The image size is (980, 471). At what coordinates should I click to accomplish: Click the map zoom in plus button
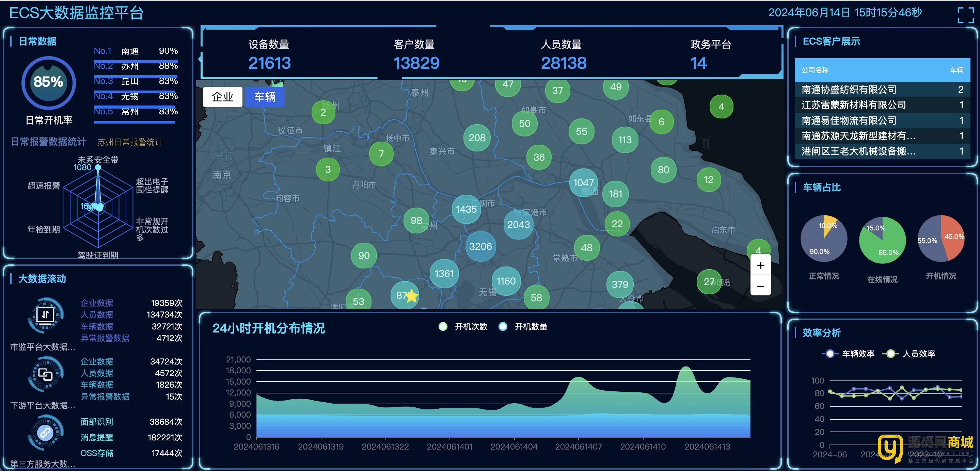click(760, 265)
